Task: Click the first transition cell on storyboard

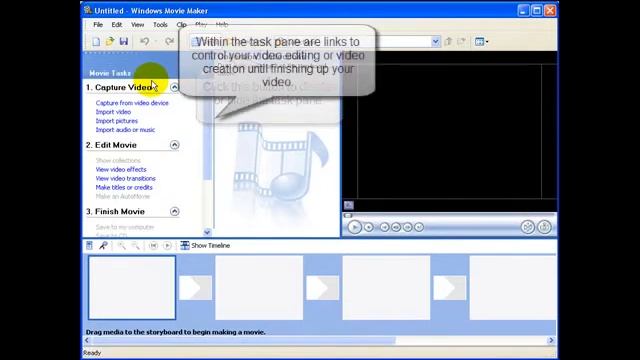Action: (x=196, y=288)
